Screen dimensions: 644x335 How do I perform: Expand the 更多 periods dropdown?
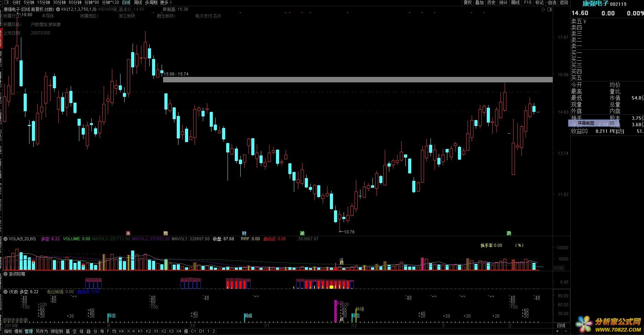pyautogui.click(x=166, y=2)
